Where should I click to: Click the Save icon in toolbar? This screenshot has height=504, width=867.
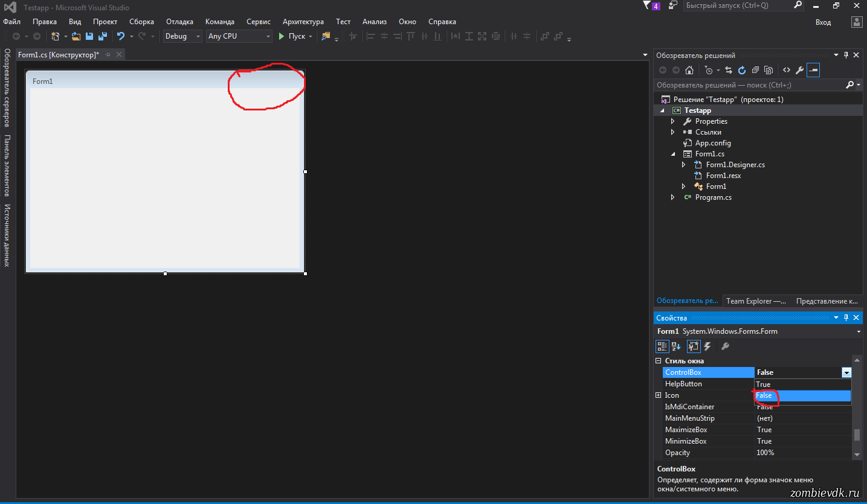click(89, 36)
